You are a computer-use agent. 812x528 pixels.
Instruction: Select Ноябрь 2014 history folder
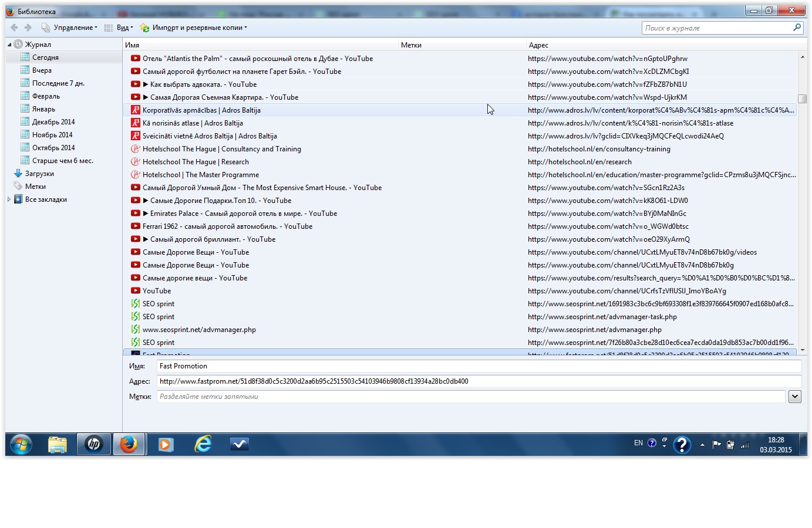(x=52, y=135)
